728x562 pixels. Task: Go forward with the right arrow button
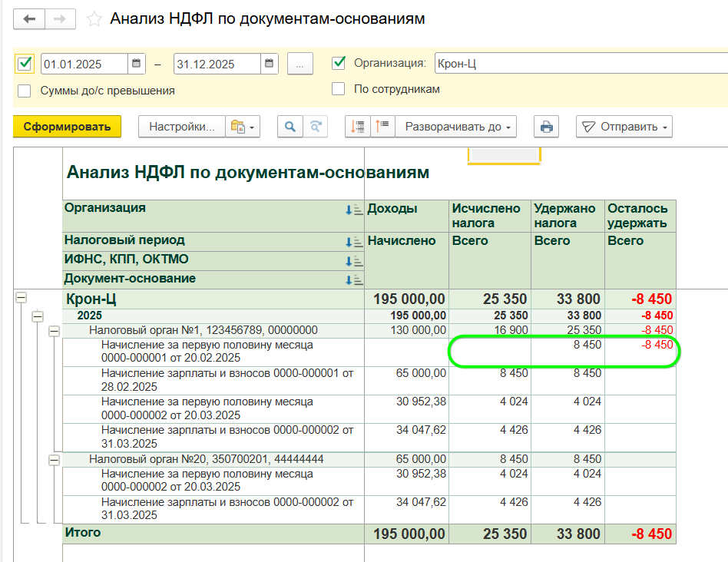[x=60, y=19]
